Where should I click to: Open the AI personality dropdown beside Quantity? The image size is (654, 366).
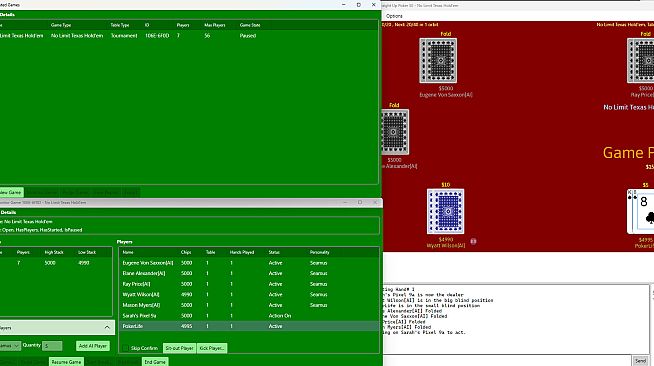click(x=10, y=346)
